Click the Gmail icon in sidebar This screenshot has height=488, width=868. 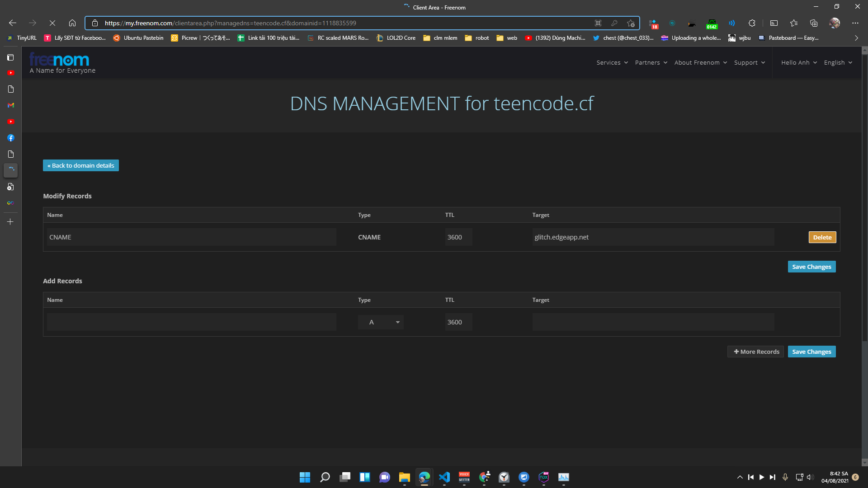click(11, 105)
